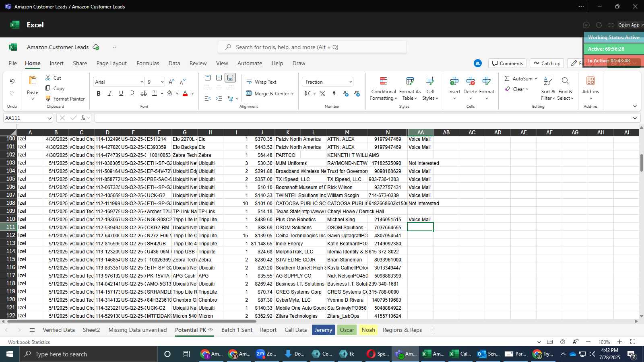Click Insert cells icon
This screenshot has width=644, height=362.
point(454,81)
